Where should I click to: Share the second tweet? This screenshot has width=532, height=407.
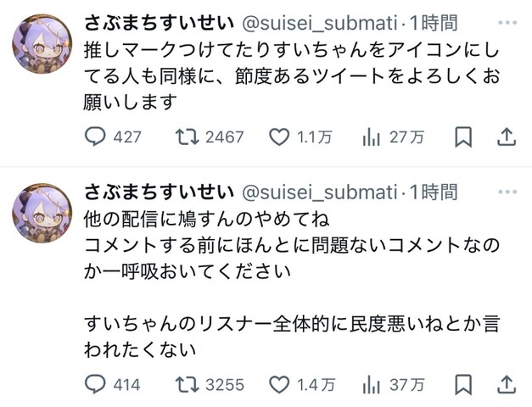tap(507, 385)
